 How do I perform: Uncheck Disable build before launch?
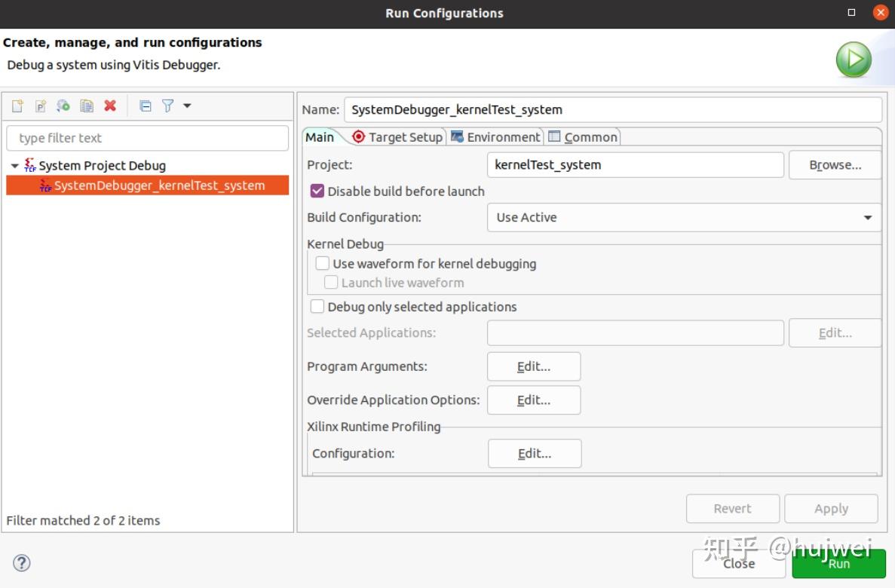point(317,191)
